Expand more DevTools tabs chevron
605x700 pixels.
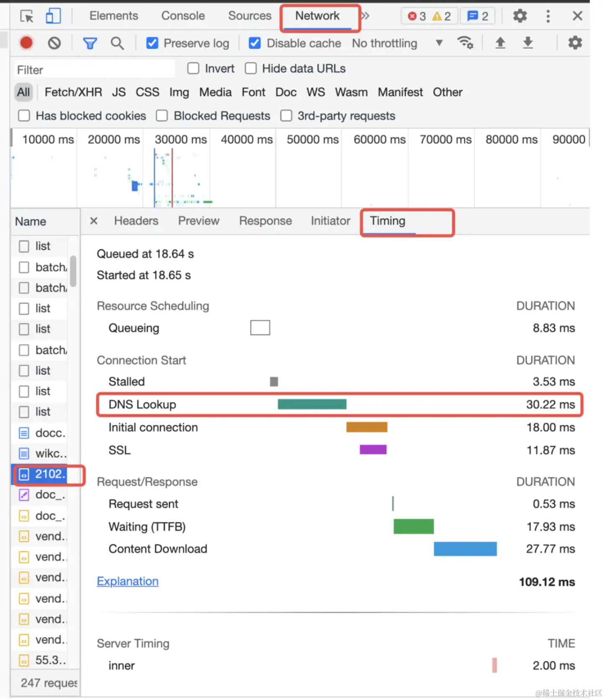pos(365,16)
